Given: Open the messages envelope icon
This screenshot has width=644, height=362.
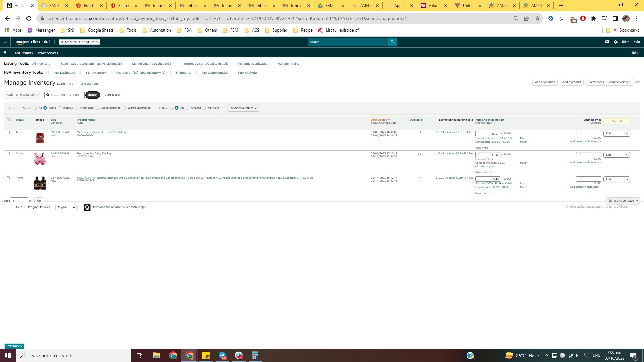Looking at the screenshot, I should 607,42.
